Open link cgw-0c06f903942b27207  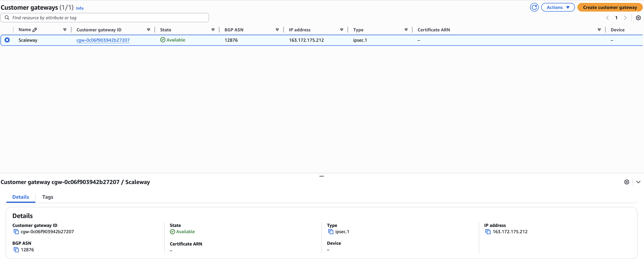tap(103, 40)
